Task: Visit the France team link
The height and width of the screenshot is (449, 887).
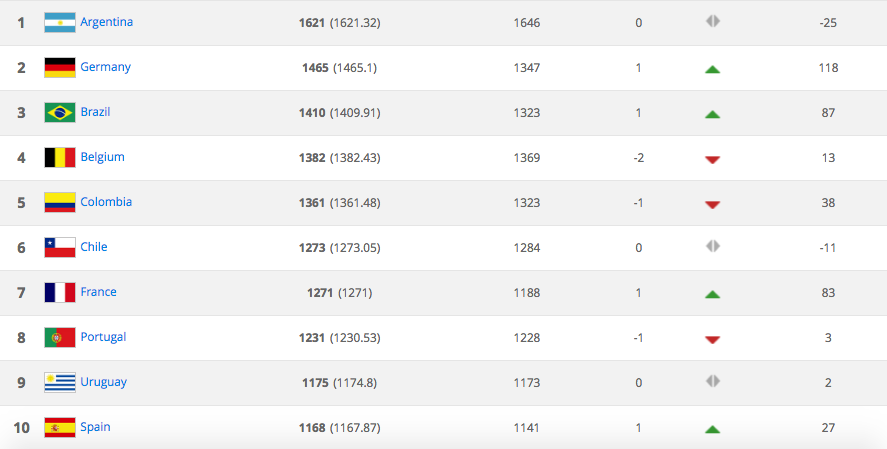Action: click(x=98, y=292)
